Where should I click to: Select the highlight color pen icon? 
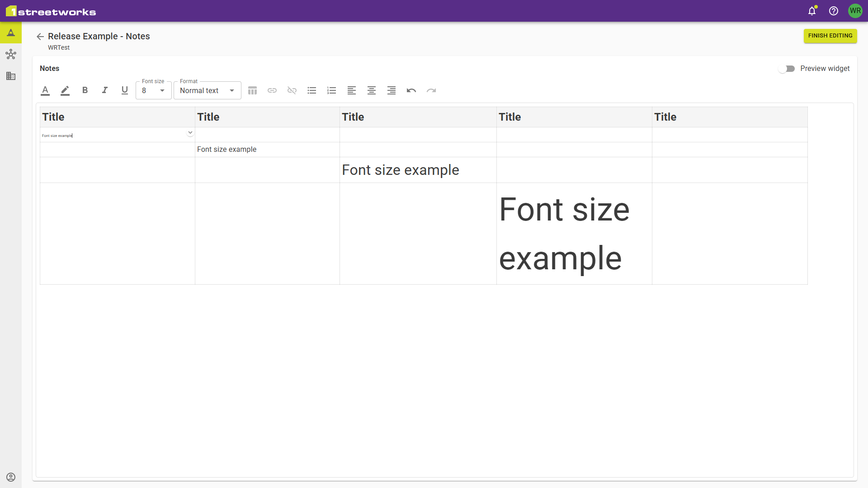coord(65,90)
